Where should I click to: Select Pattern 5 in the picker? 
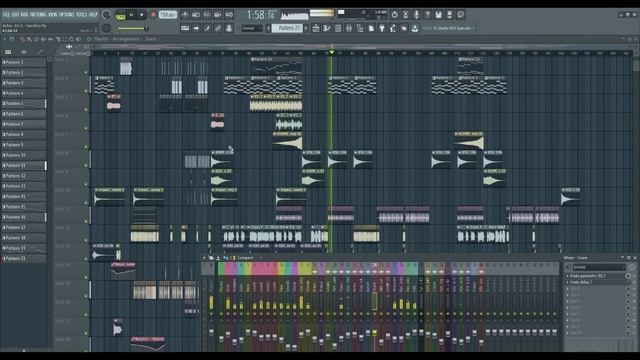(24, 104)
